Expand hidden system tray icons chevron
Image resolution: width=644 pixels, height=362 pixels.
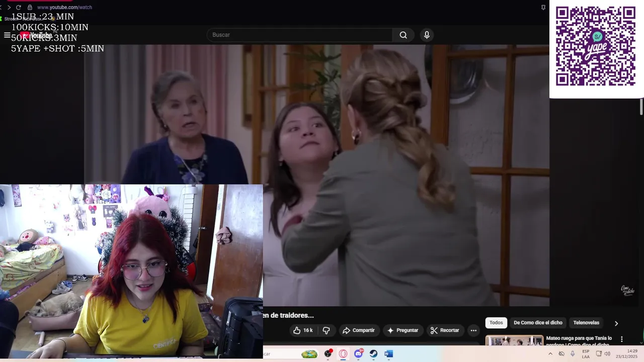coord(550,354)
